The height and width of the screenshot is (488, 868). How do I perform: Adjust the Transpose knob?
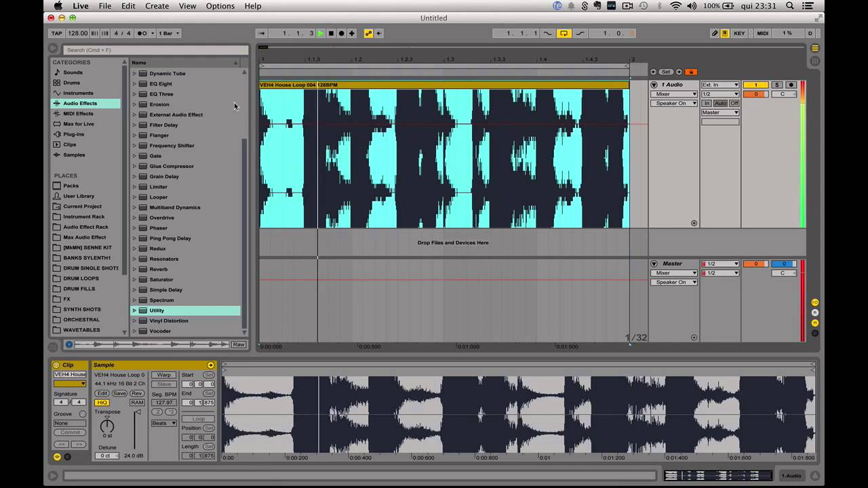click(x=107, y=426)
